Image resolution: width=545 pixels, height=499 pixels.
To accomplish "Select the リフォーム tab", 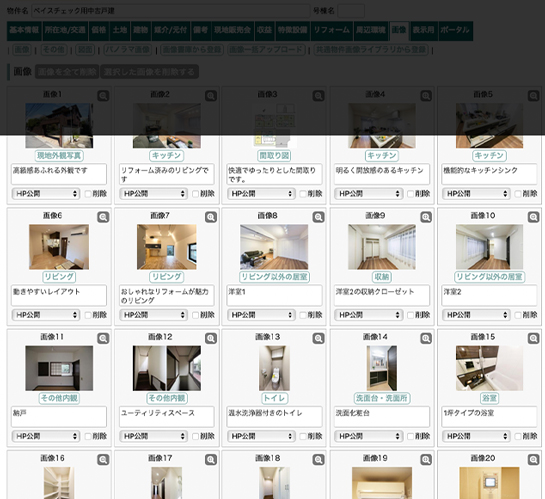I will (332, 30).
